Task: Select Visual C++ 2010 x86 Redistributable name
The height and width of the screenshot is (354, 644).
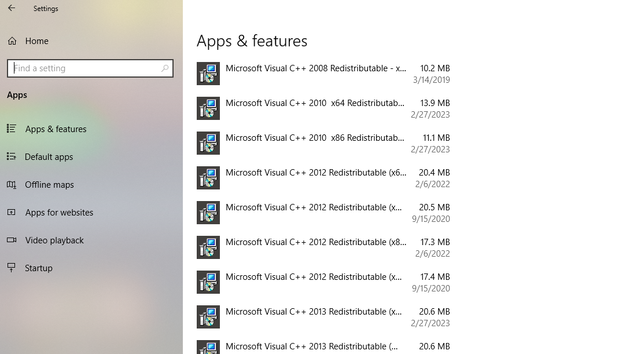Action: click(315, 138)
